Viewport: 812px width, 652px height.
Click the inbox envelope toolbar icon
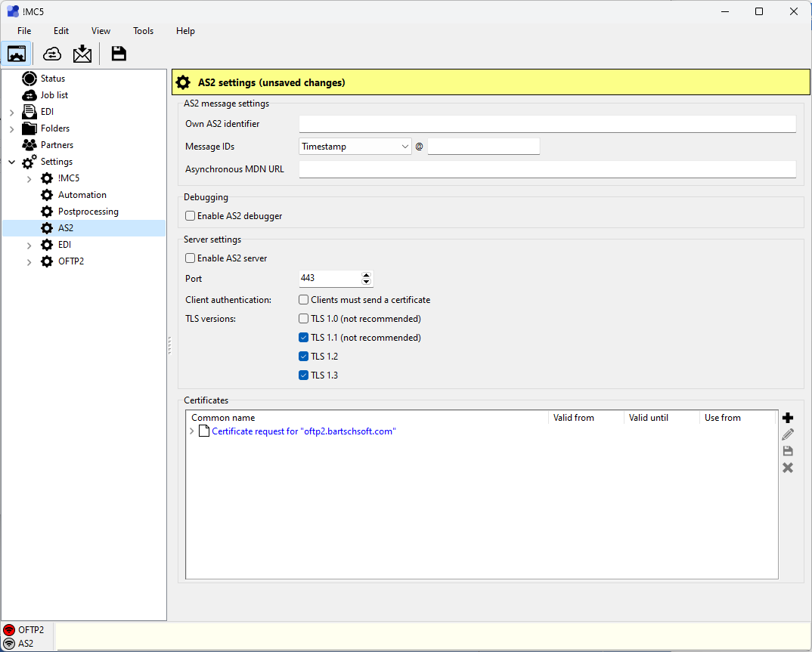(x=82, y=54)
